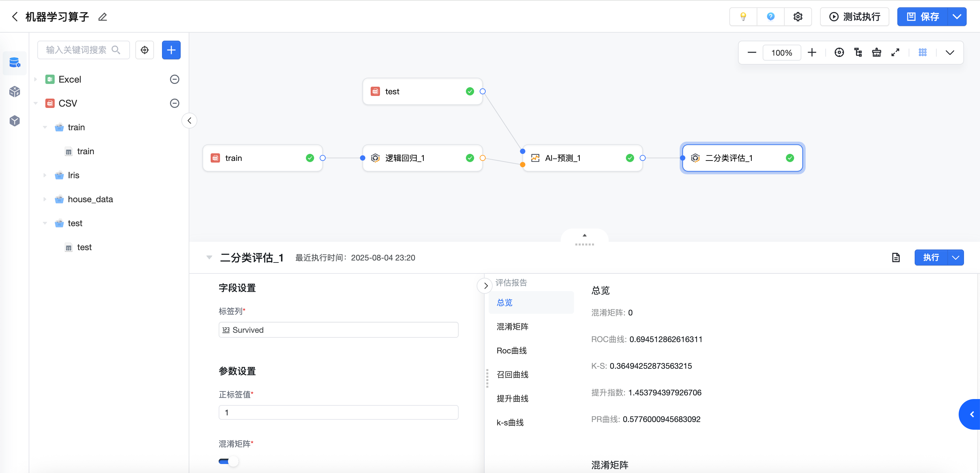Collapse the left panel with arrow handle
Image resolution: width=980 pixels, height=473 pixels.
pos(189,121)
